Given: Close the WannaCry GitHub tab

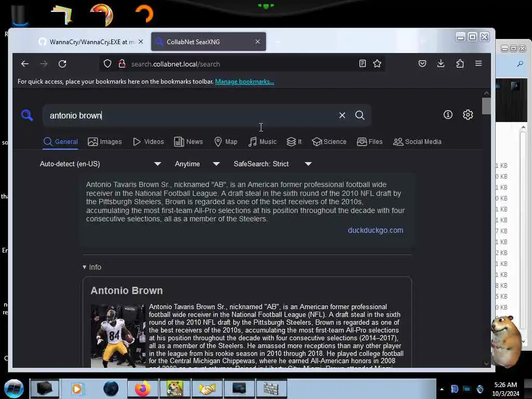Looking at the screenshot, I should pos(141,42).
